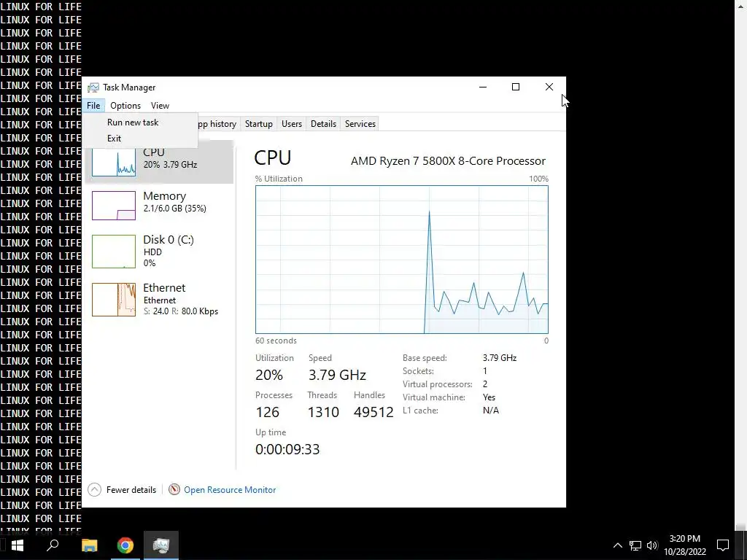
Task: Switch to the App history tab
Action: 219,124
